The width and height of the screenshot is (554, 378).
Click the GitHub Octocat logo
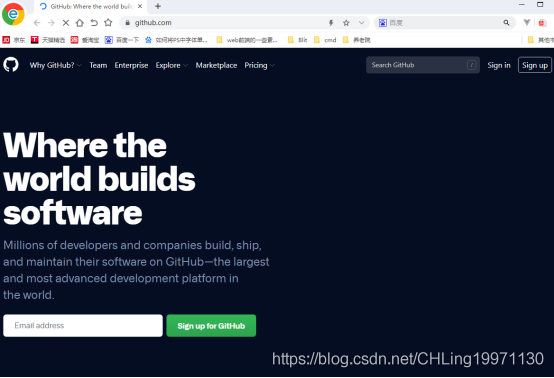pyautogui.click(x=11, y=65)
